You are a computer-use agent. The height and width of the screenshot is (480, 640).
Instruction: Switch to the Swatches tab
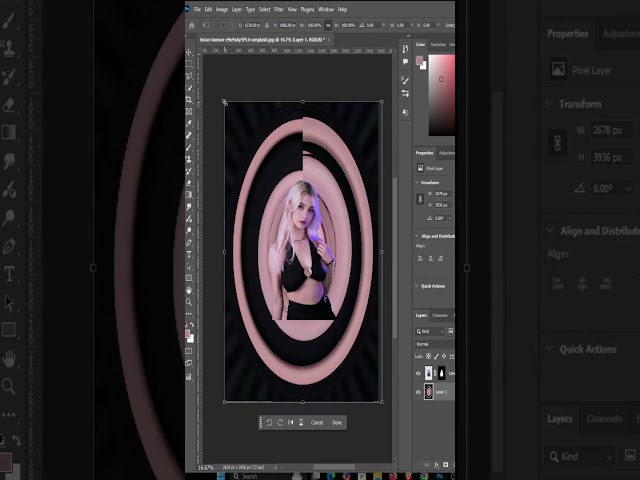438,44
